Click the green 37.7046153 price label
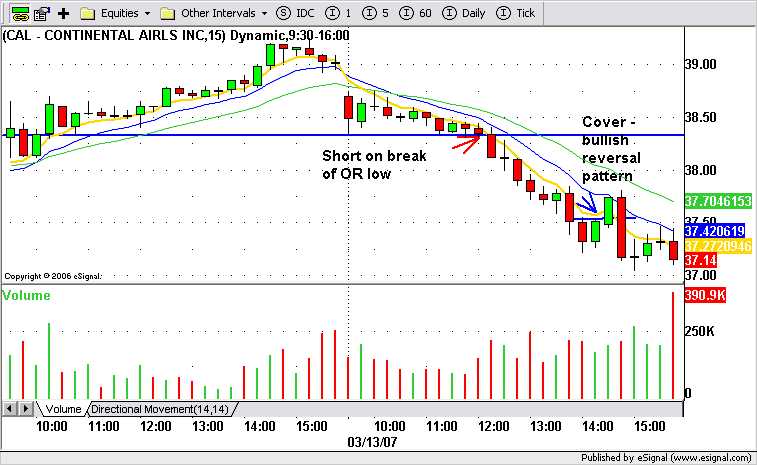The height and width of the screenshot is (465, 757). pyautogui.click(x=718, y=201)
